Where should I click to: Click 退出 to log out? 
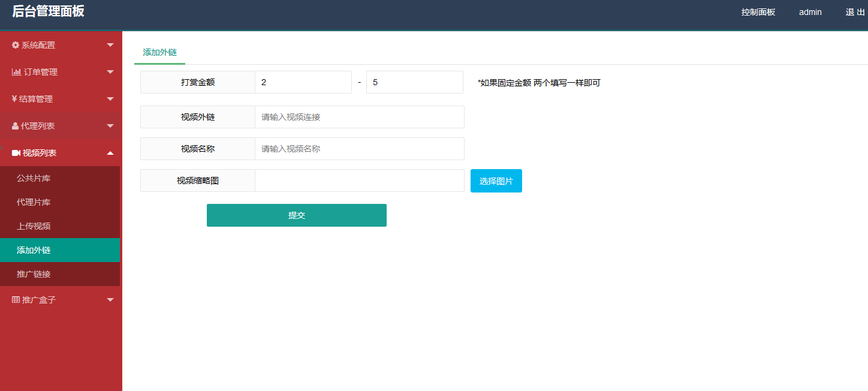coord(855,12)
